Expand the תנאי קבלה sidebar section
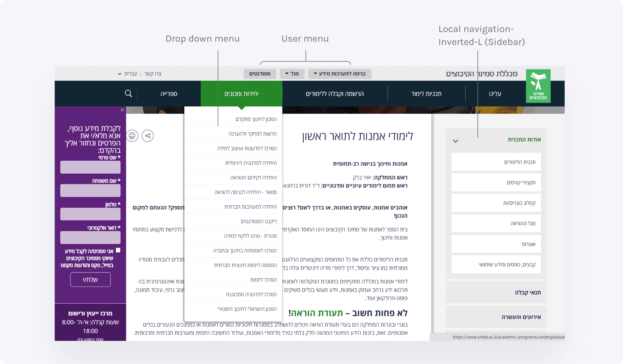The height and width of the screenshot is (364, 623). coord(496,292)
